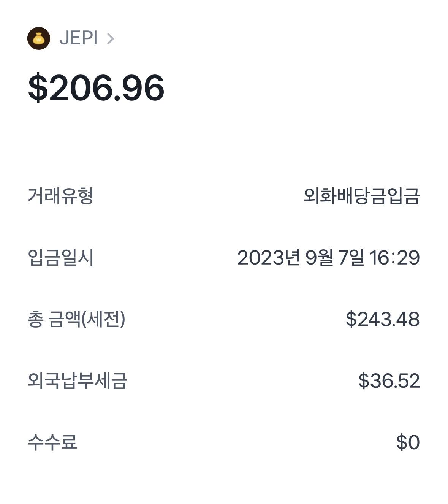The height and width of the screenshot is (504, 448).
Task: Tap the 수수료 fee label
Action: tap(52, 442)
